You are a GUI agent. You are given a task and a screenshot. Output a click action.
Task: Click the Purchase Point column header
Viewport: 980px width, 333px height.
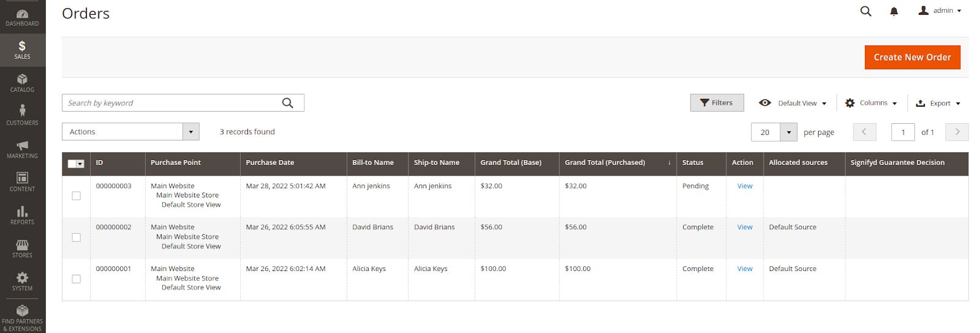tap(192, 163)
